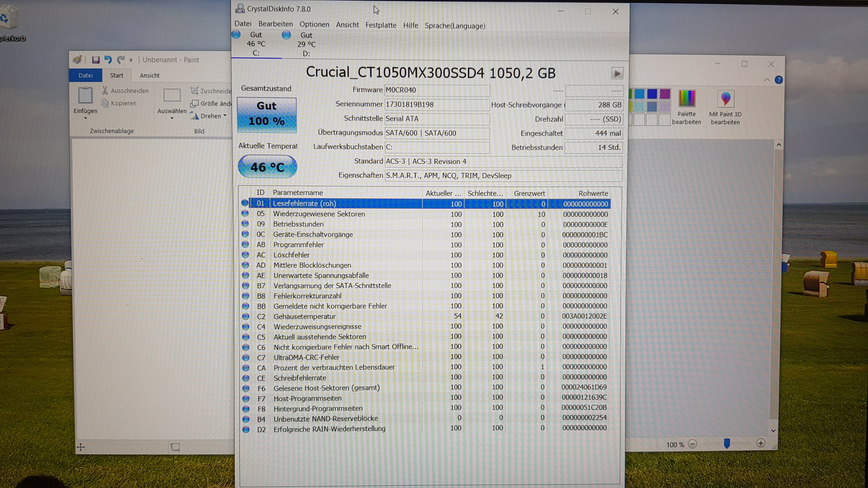Click the large 46 °C temperature button

pyautogui.click(x=267, y=167)
